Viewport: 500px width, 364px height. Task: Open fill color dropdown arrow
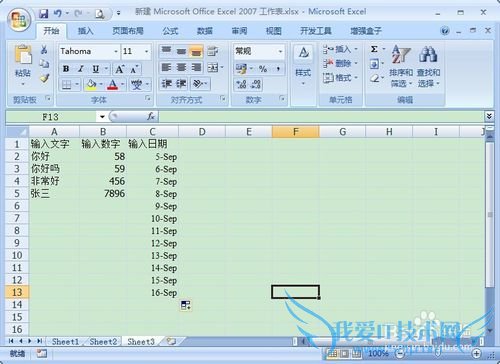point(101,85)
